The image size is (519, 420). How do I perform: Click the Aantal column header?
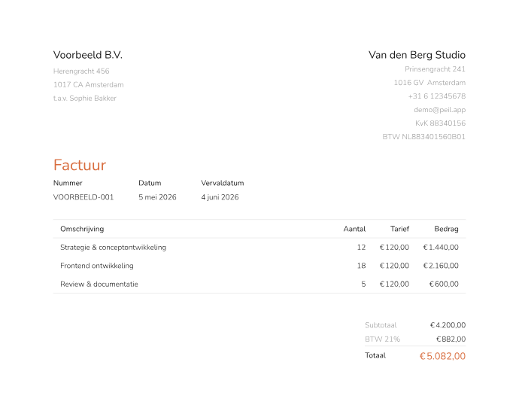point(354,229)
